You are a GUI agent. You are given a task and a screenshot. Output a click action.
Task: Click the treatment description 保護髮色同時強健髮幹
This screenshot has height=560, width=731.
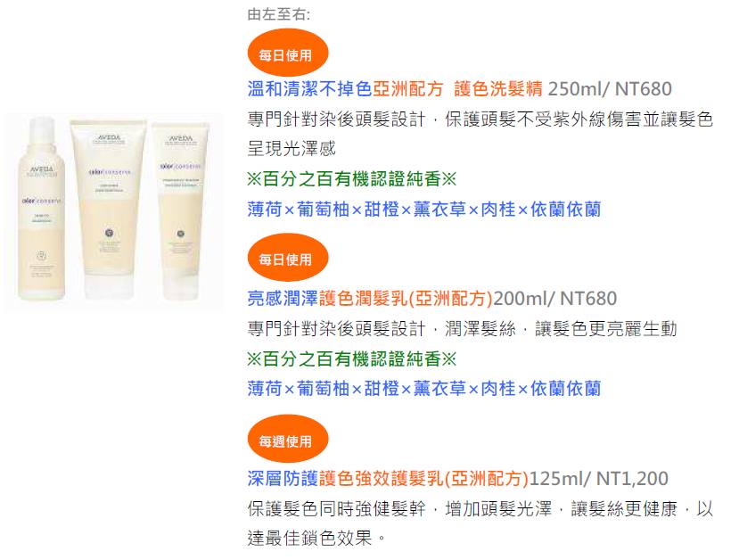coord(337,508)
